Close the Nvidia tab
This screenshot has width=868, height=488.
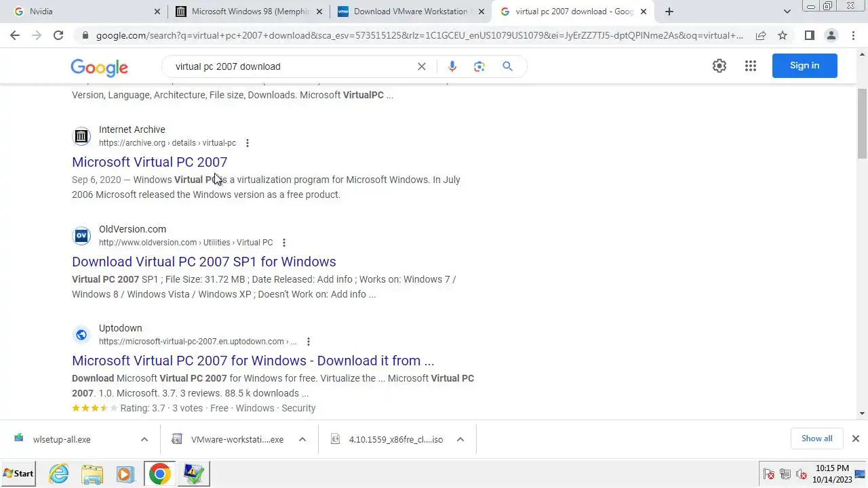tap(157, 12)
